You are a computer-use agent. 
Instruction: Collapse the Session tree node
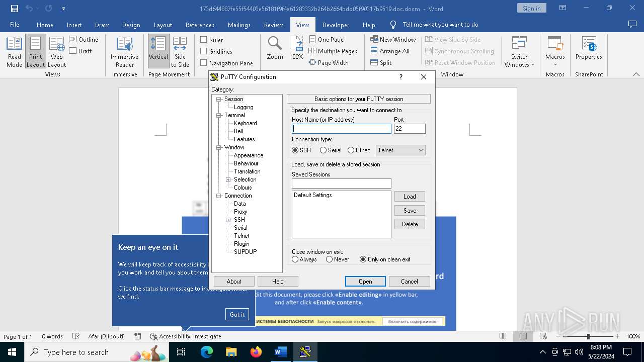(x=219, y=99)
